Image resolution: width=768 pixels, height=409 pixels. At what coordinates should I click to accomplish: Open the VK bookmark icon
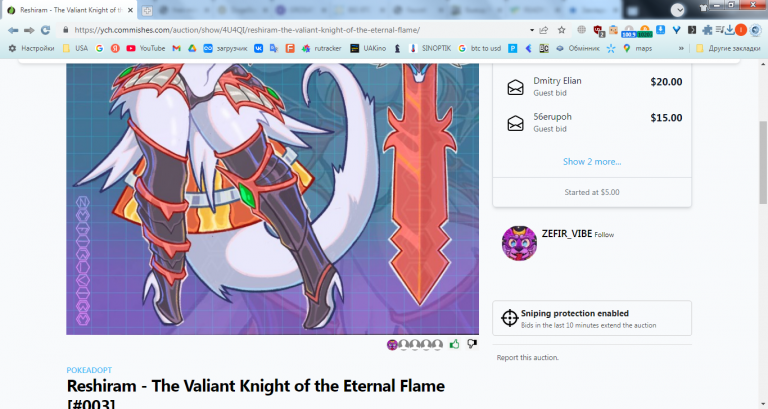[258, 48]
